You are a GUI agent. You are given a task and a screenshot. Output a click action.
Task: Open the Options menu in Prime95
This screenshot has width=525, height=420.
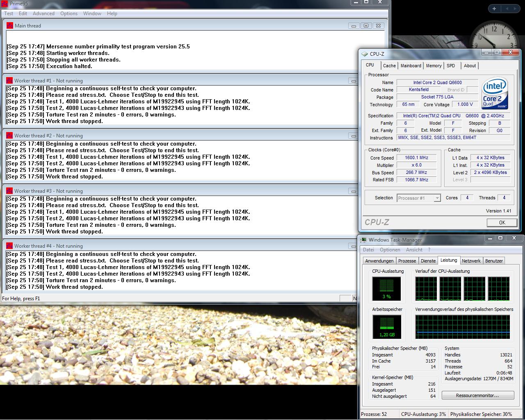pos(69,14)
